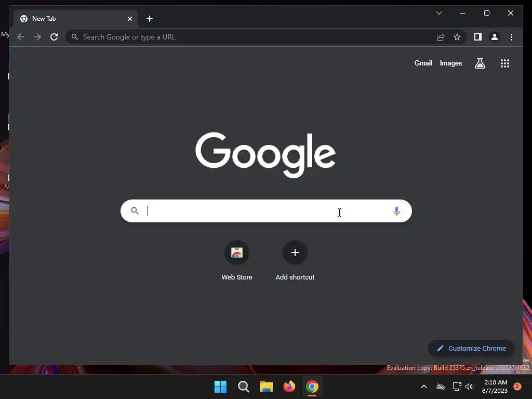Click the Add shortcut plus button
This screenshot has width=532, height=399.
pyautogui.click(x=295, y=252)
